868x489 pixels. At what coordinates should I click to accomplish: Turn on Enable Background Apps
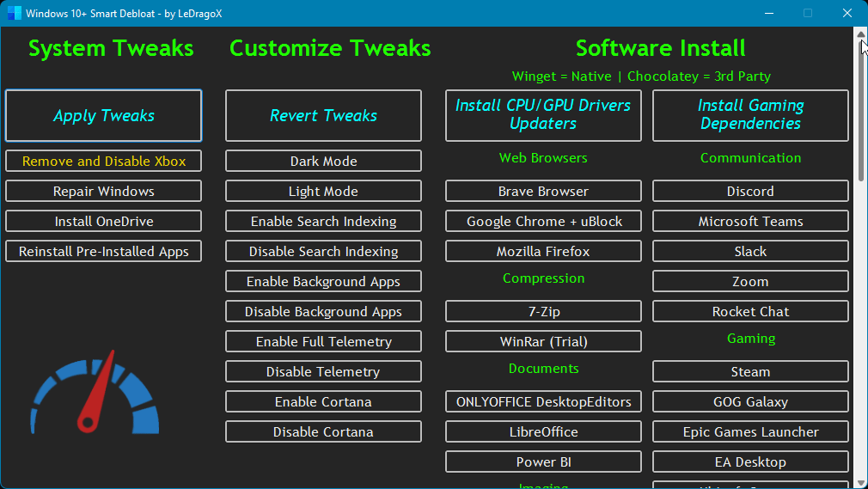tap(323, 281)
